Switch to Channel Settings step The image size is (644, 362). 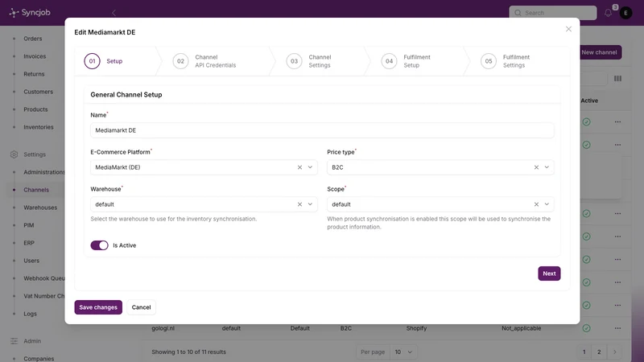pyautogui.click(x=320, y=61)
